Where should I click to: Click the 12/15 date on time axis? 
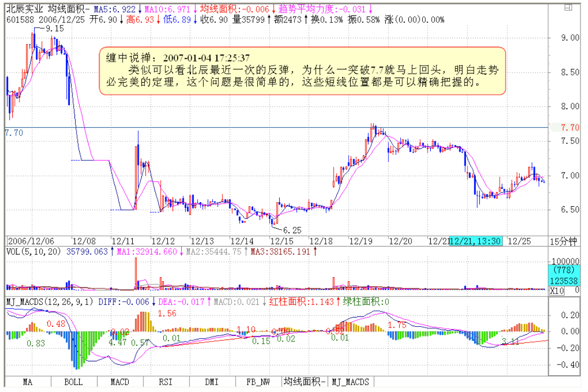point(282,241)
